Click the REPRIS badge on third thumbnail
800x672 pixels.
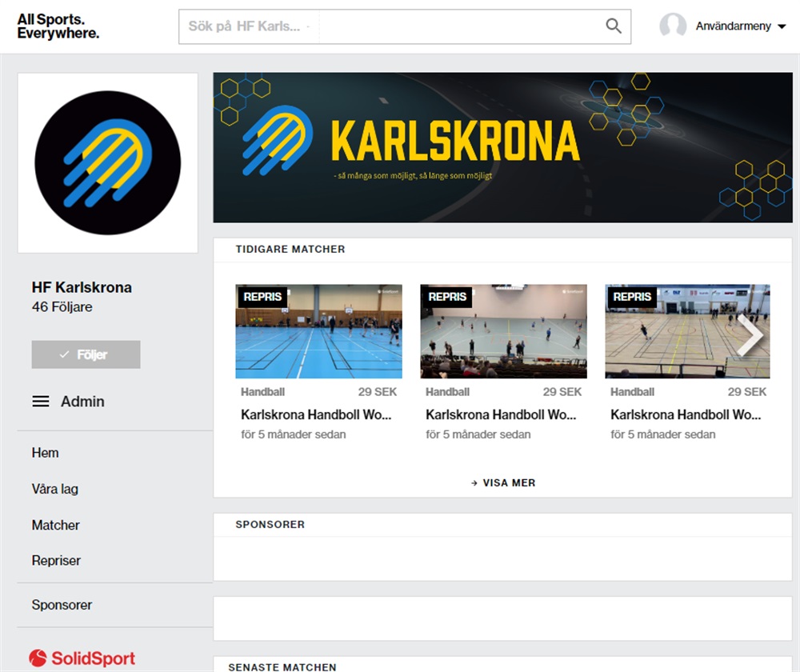[x=632, y=297]
